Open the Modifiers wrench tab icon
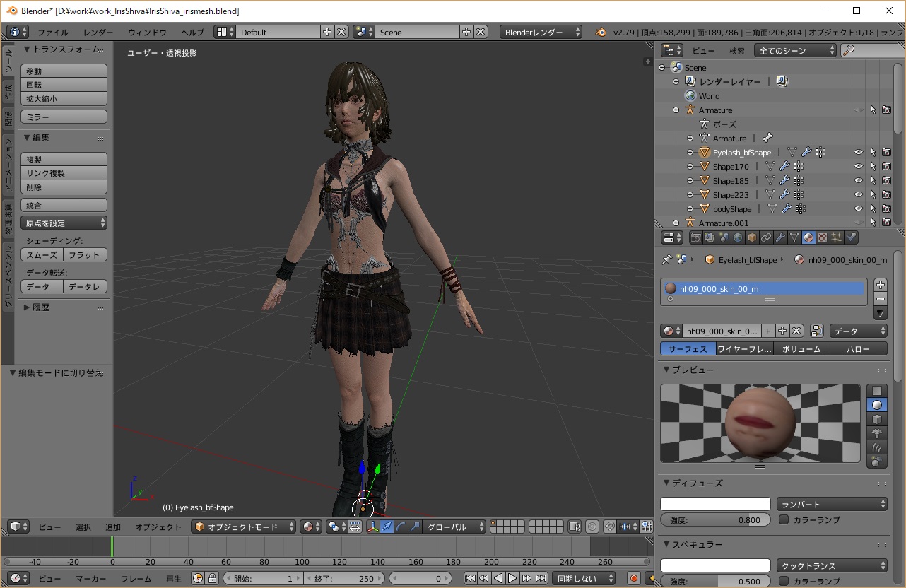This screenshot has height=588, width=906. pyautogui.click(x=780, y=237)
